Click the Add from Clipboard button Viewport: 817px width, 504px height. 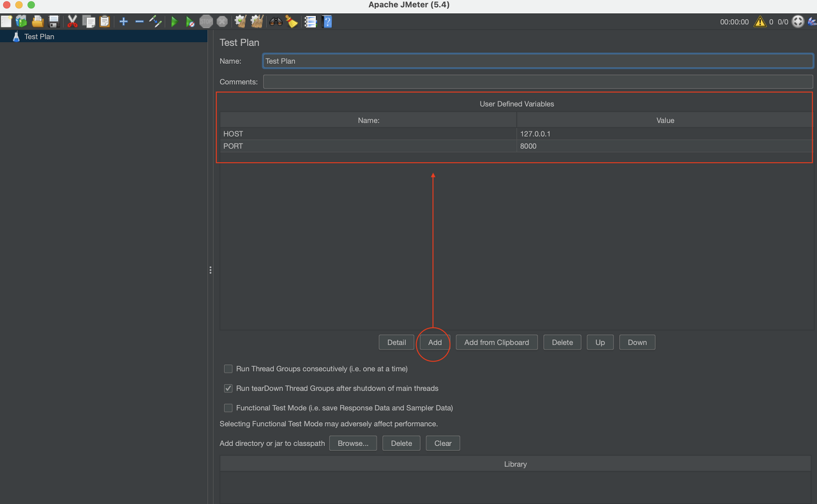click(497, 343)
